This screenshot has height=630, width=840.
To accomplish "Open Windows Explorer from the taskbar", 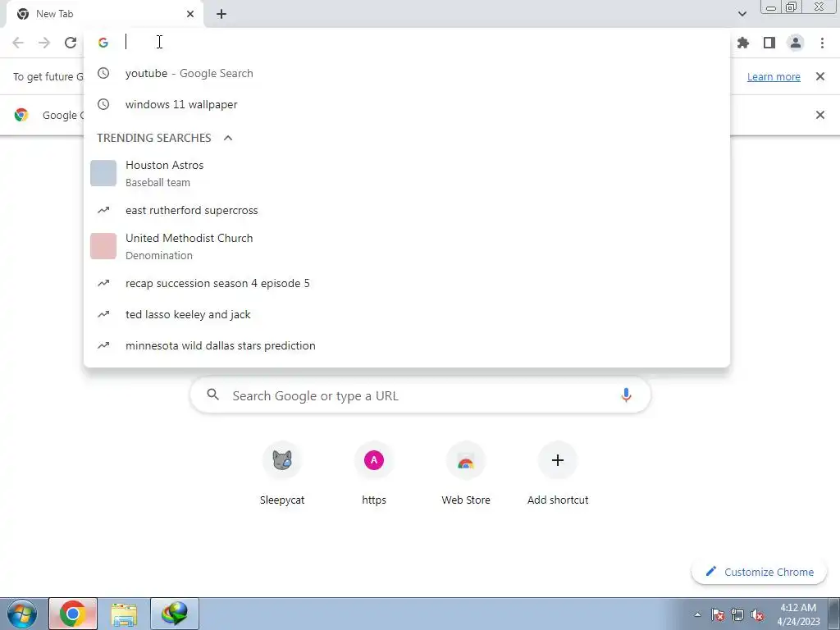I will pos(124,614).
